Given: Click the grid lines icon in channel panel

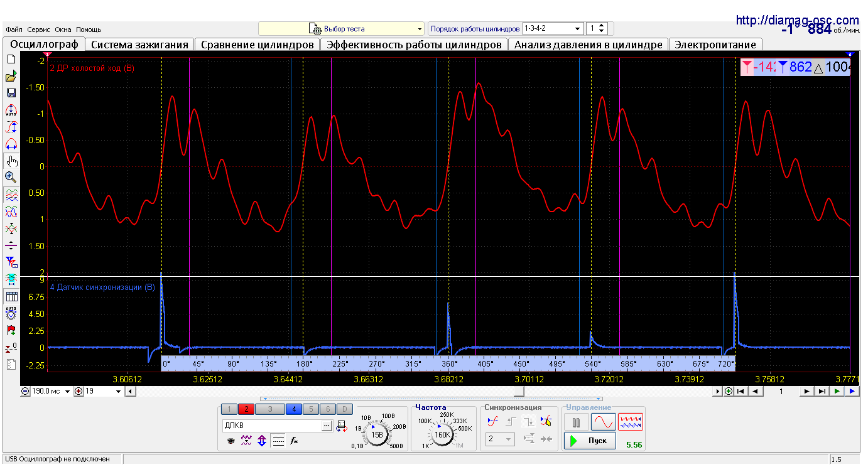Looking at the screenshot, I should click(278, 441).
